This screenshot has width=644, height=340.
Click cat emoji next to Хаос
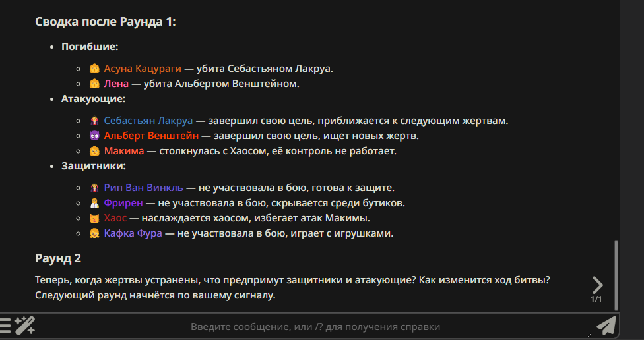pos(94,218)
